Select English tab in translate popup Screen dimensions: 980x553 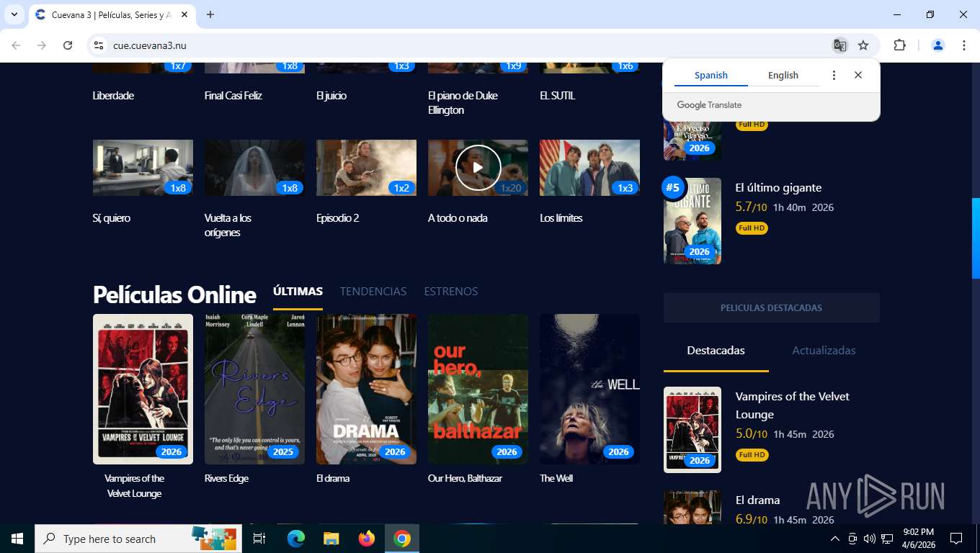pyautogui.click(x=783, y=75)
